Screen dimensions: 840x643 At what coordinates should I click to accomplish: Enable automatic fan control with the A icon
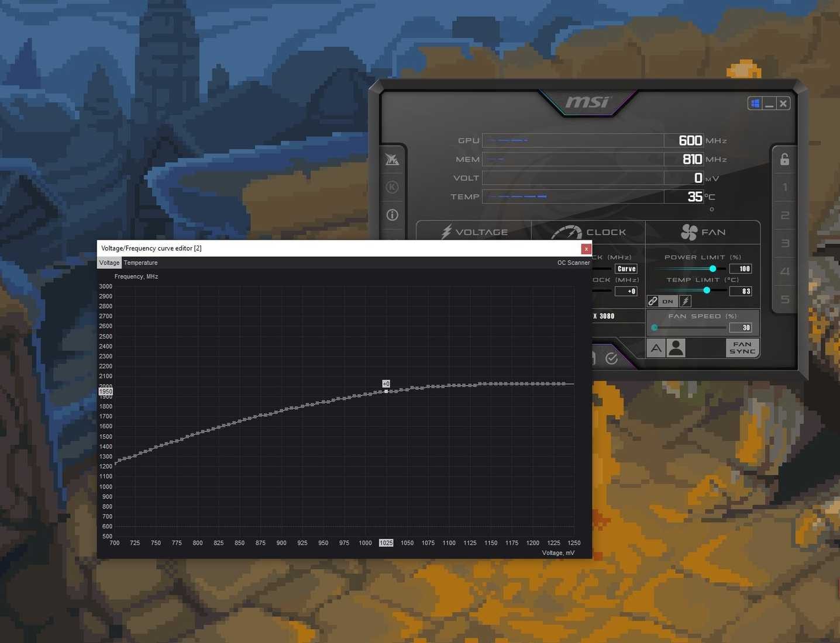tap(656, 348)
